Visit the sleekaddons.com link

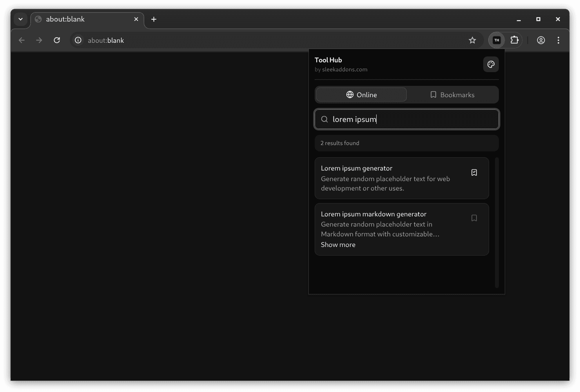pos(345,69)
